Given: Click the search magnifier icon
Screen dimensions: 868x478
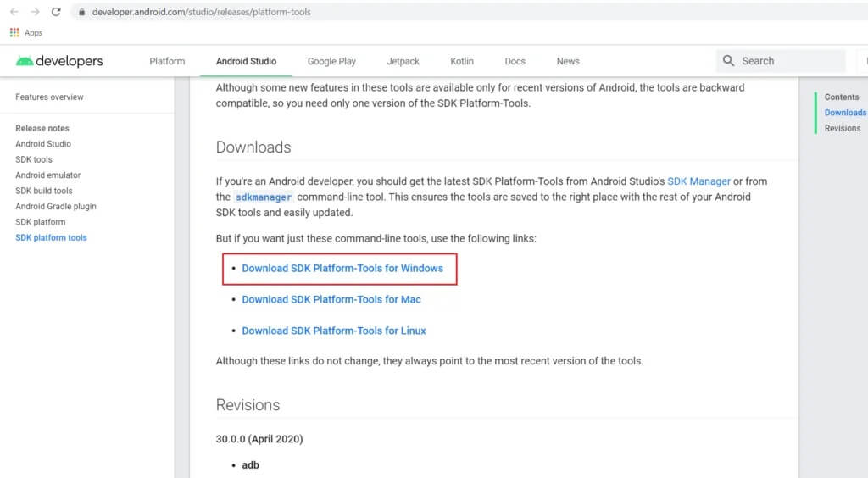Looking at the screenshot, I should coord(729,61).
